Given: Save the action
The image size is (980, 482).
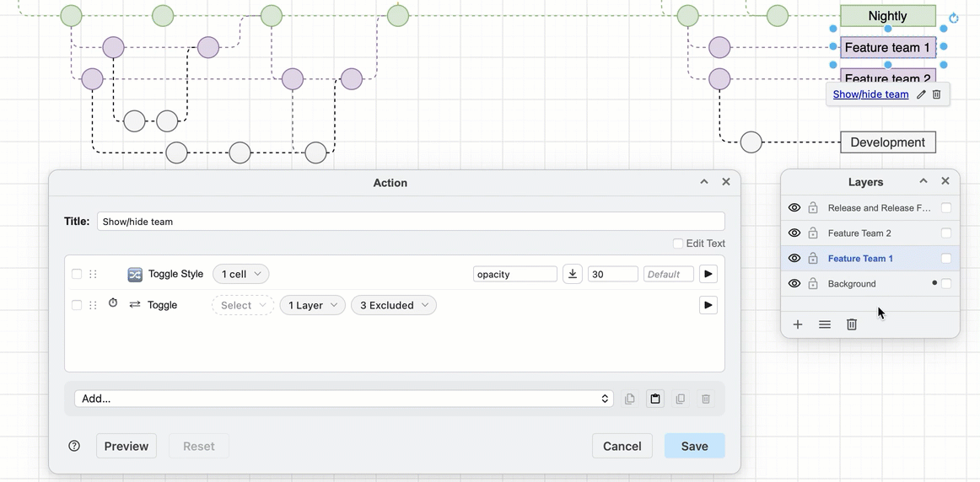Looking at the screenshot, I should tap(694, 446).
